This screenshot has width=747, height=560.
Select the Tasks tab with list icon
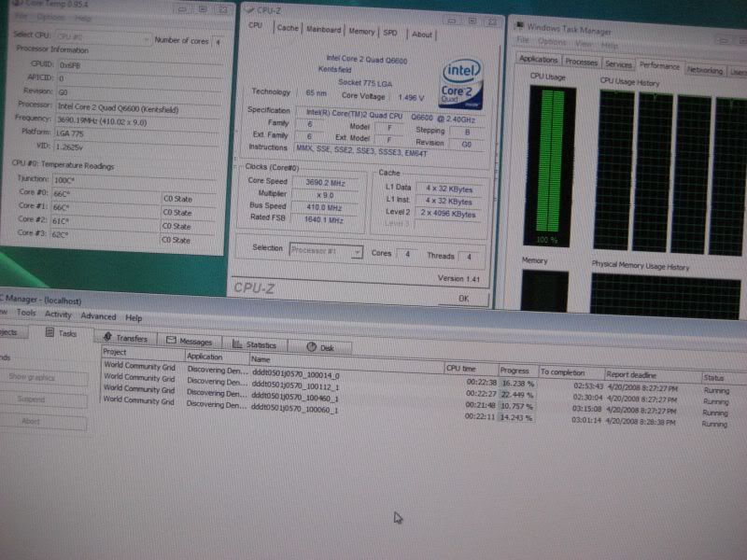pyautogui.click(x=61, y=333)
